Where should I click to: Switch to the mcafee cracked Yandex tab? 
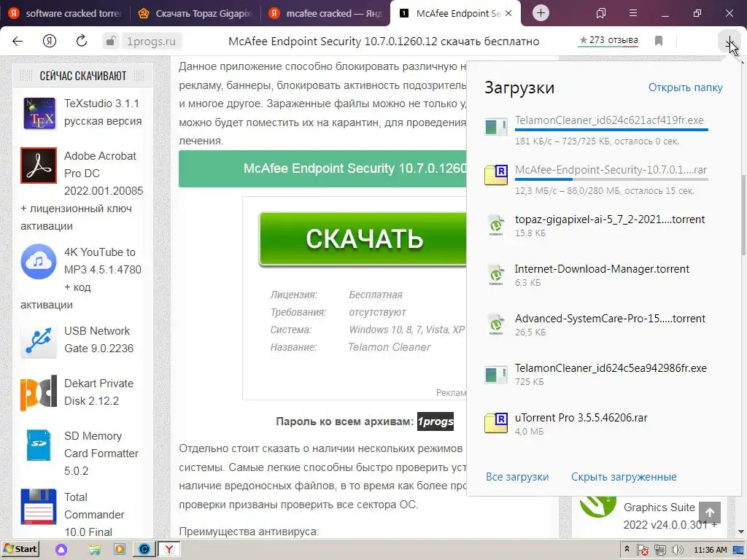pyautogui.click(x=325, y=13)
